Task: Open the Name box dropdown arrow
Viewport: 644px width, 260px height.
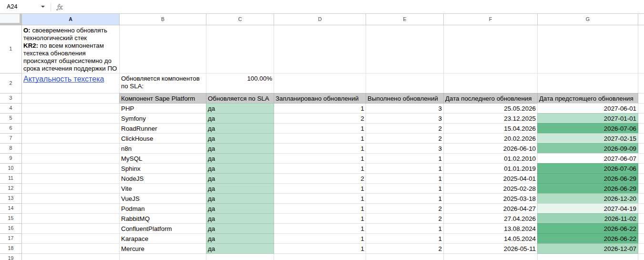Action: (43, 7)
